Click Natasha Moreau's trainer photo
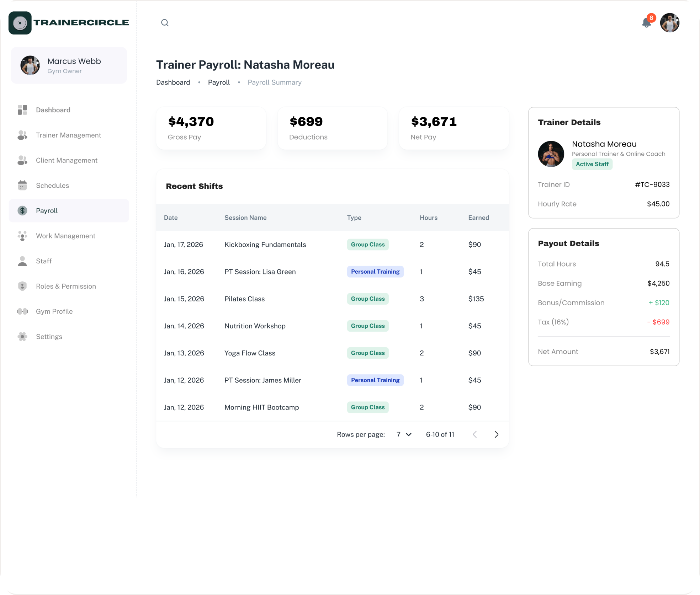Image resolution: width=700 pixels, height=595 pixels. 551,154
